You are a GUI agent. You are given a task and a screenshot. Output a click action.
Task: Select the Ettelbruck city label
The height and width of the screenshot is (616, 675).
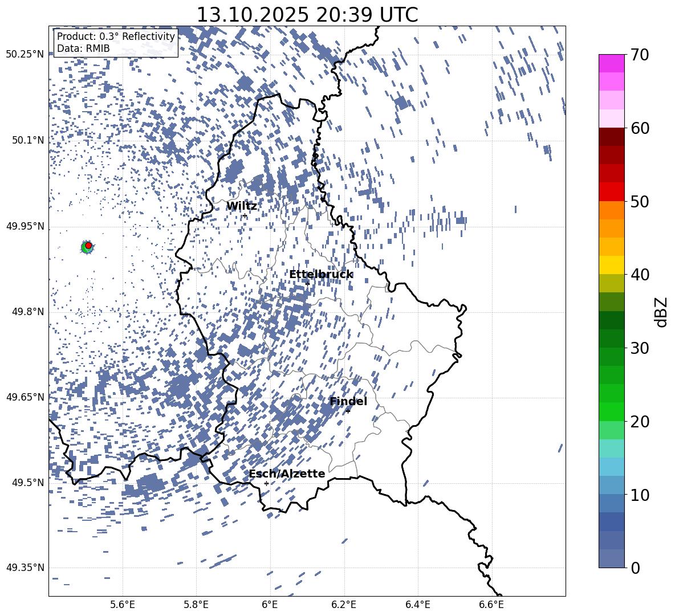click(321, 275)
